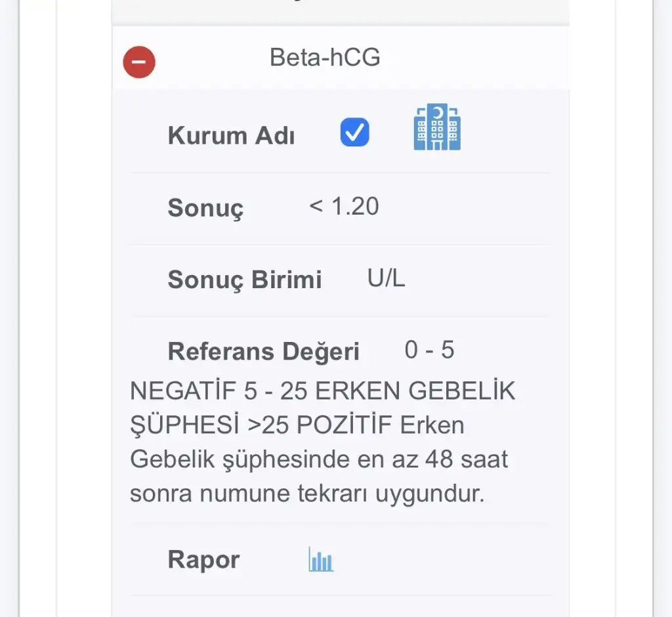Click the Rapor label
Viewport: 672px width, 617px height.
(203, 560)
